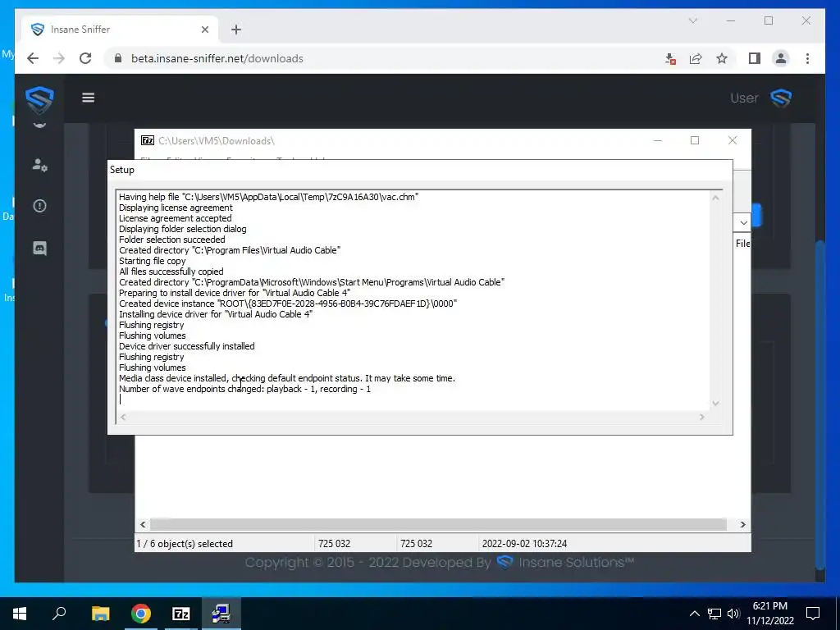Expand the 7-Zip path dropdown arrow
This screenshot has height=630, width=840.
pyautogui.click(x=743, y=222)
